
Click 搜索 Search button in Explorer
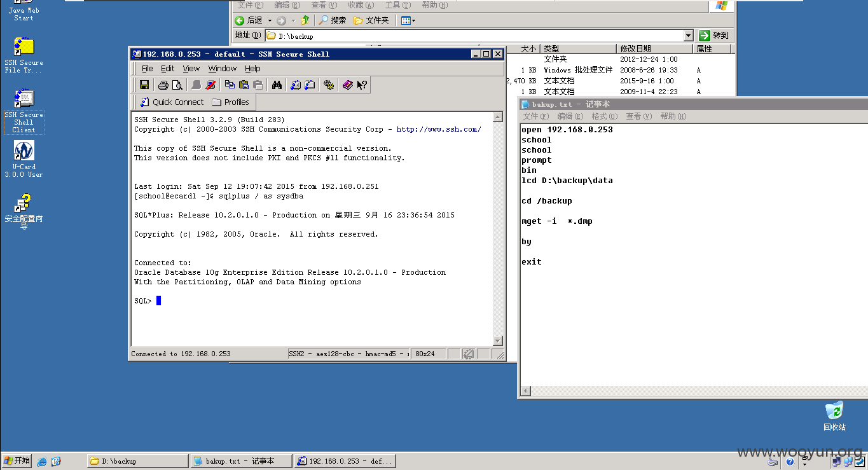tap(333, 20)
